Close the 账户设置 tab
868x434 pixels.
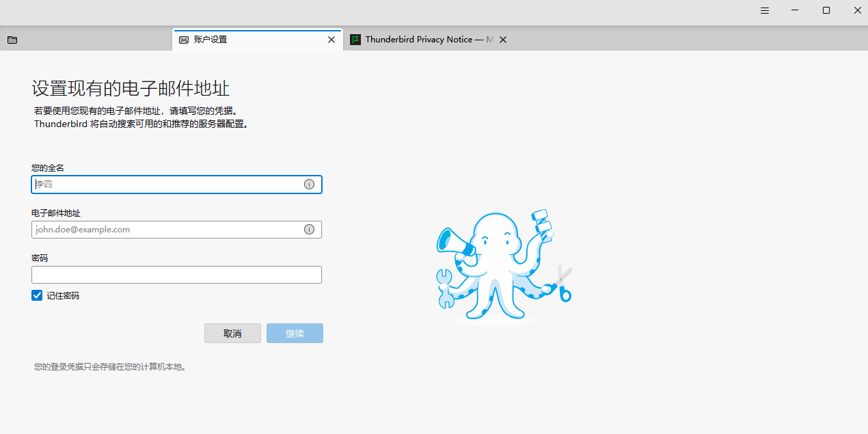(x=331, y=40)
